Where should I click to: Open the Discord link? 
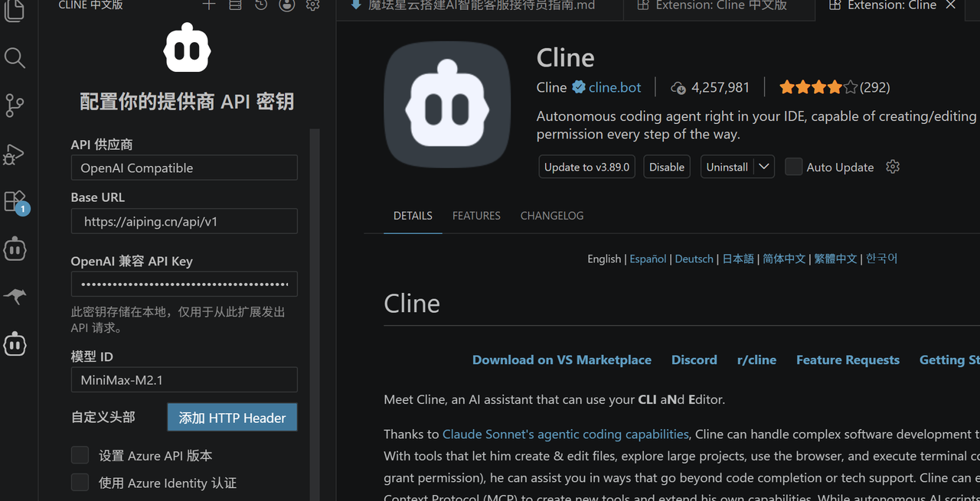pos(694,359)
